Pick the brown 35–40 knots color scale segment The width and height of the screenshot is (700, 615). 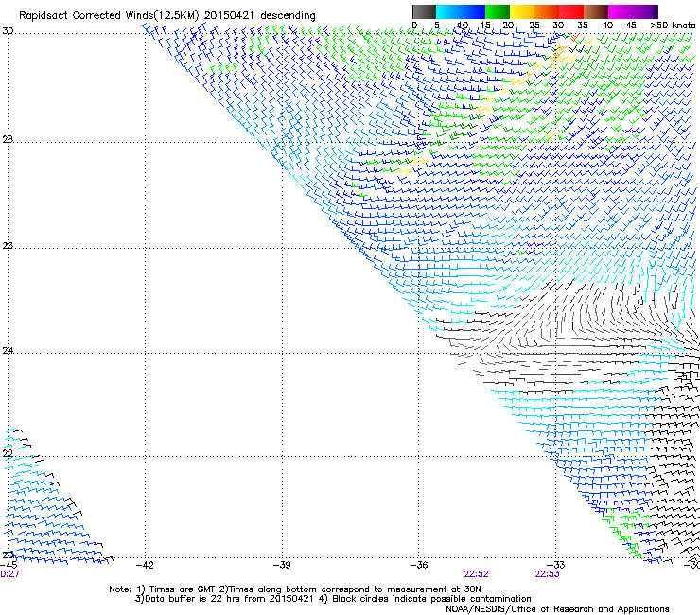point(596,11)
